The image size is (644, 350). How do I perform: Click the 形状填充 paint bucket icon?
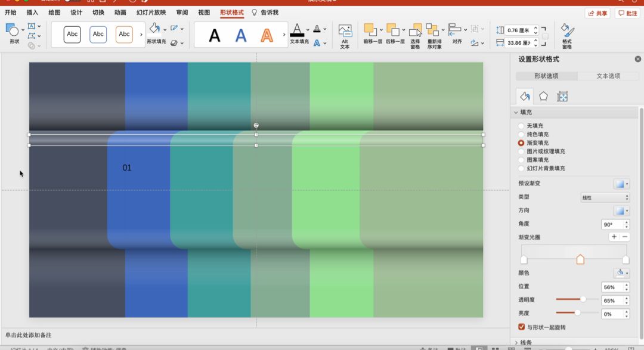coord(155,29)
